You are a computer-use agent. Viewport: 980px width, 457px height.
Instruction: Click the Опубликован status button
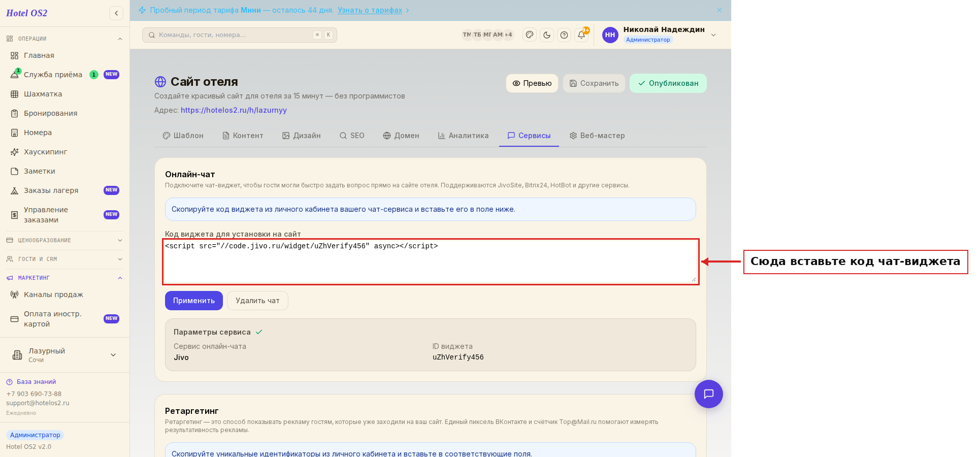click(x=668, y=83)
